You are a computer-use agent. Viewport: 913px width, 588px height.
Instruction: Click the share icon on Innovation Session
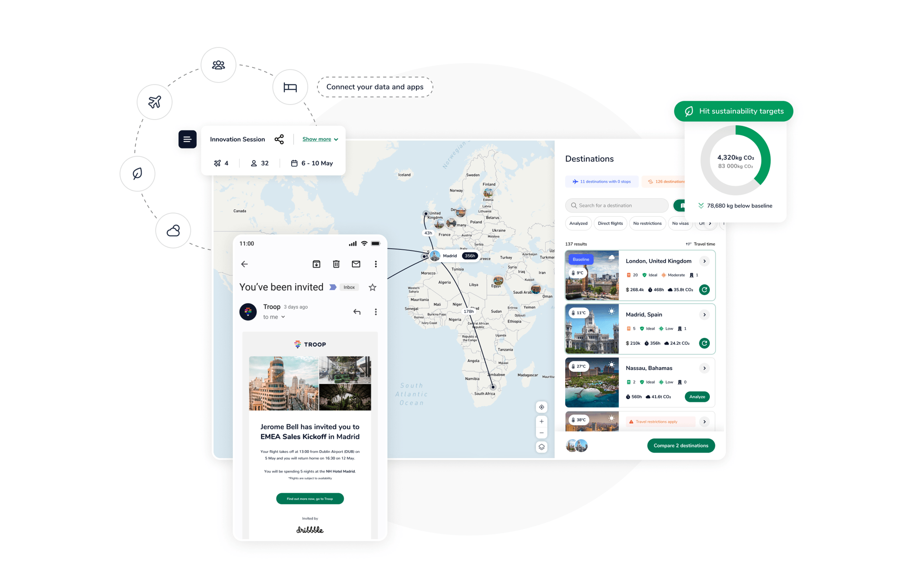click(x=279, y=140)
